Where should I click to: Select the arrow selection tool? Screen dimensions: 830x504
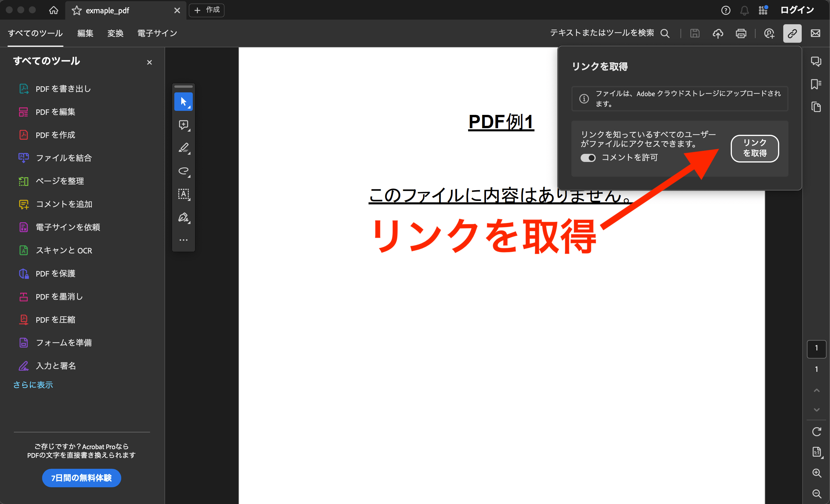click(184, 101)
